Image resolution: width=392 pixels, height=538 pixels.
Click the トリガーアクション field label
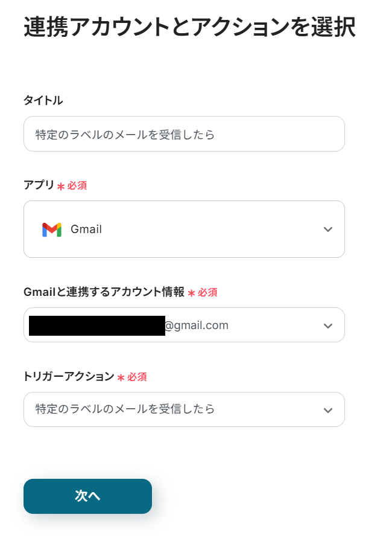[69, 377]
